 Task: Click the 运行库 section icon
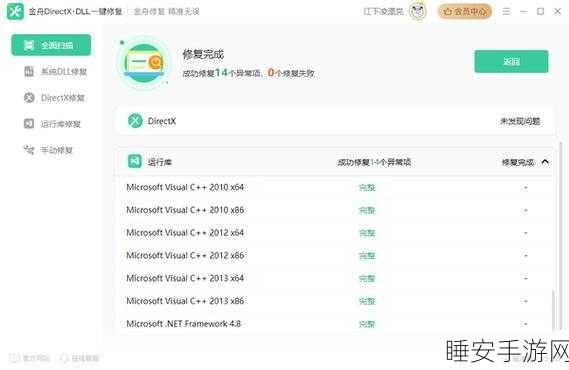tap(135, 161)
